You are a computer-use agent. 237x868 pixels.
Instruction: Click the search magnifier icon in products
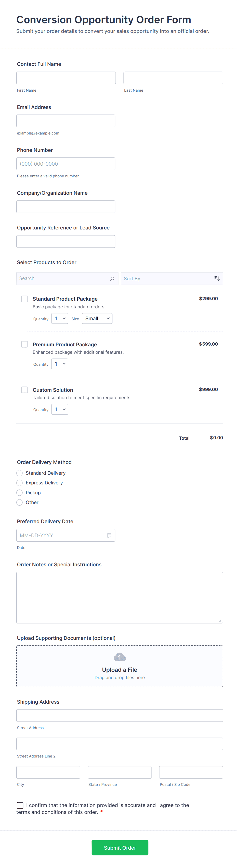coord(112,279)
